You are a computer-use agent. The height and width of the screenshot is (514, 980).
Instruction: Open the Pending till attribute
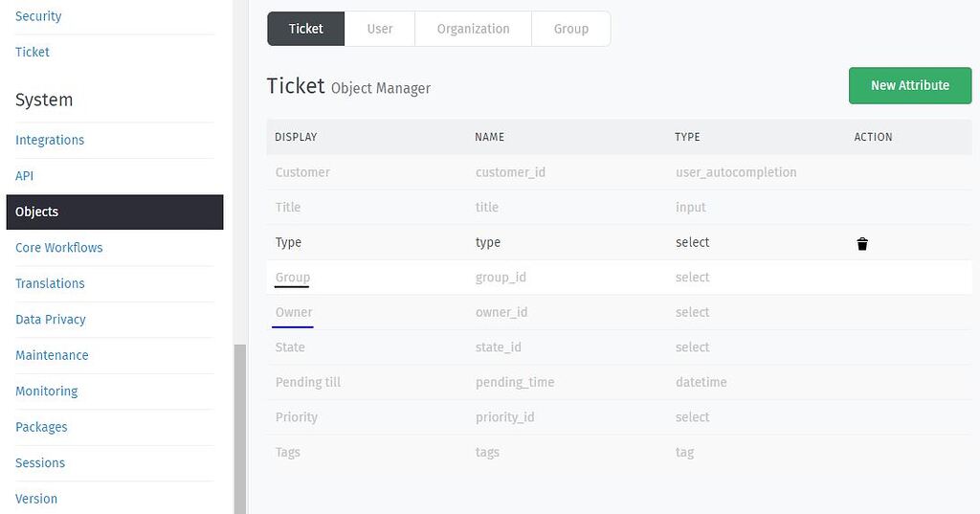pos(619,383)
